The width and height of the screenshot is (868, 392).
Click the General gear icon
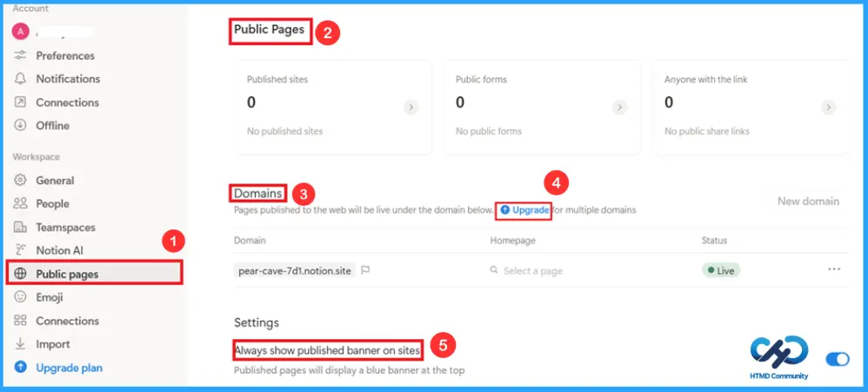[21, 180]
